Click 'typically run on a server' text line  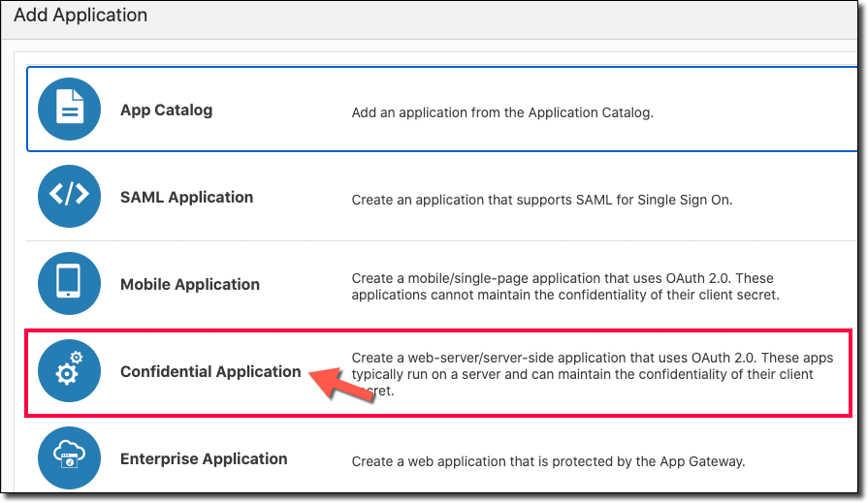click(x=582, y=374)
